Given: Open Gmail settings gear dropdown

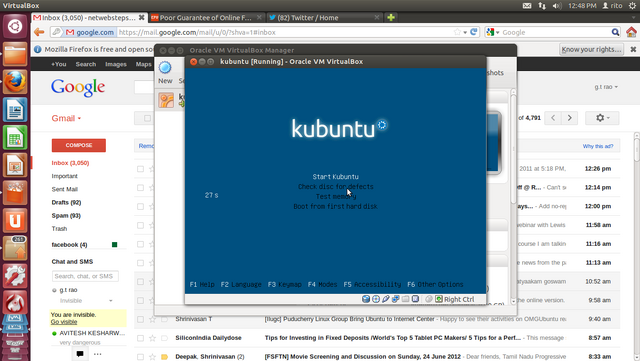Looking at the screenshot, I should tap(602, 118).
